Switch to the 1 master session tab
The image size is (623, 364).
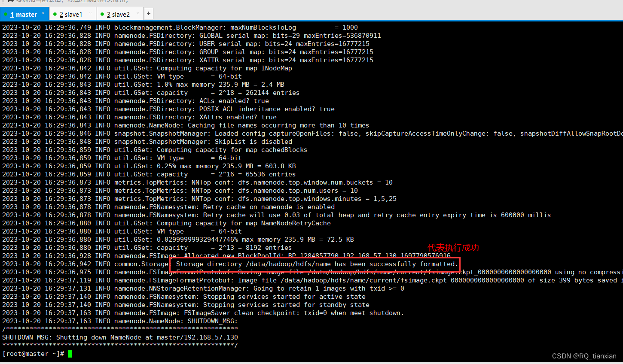(x=24, y=14)
